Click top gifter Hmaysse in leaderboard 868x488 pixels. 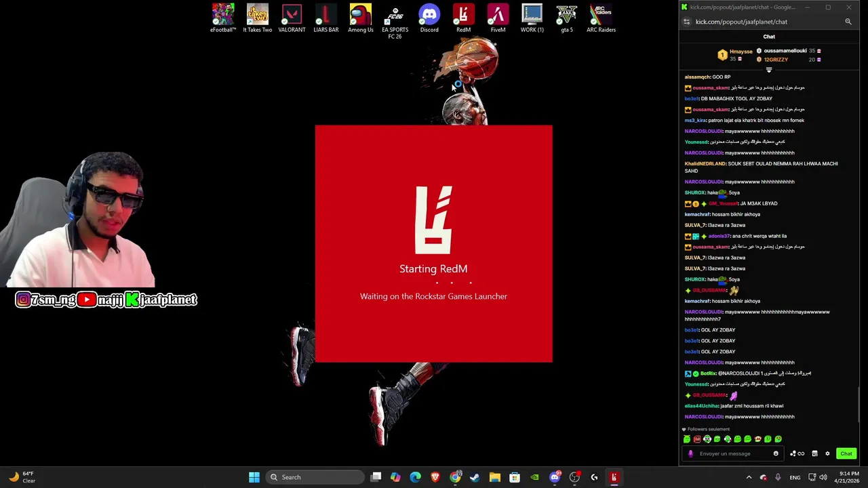[x=741, y=52]
